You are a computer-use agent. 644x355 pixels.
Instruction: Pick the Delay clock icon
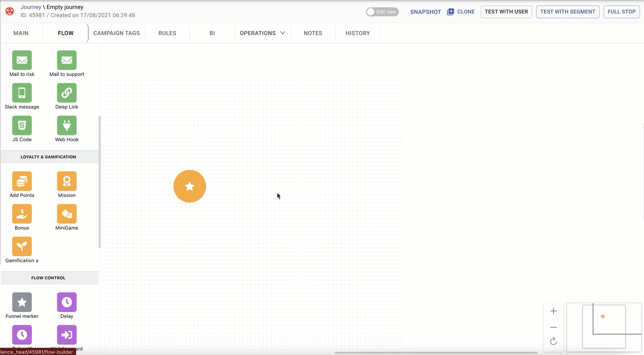pos(67,302)
